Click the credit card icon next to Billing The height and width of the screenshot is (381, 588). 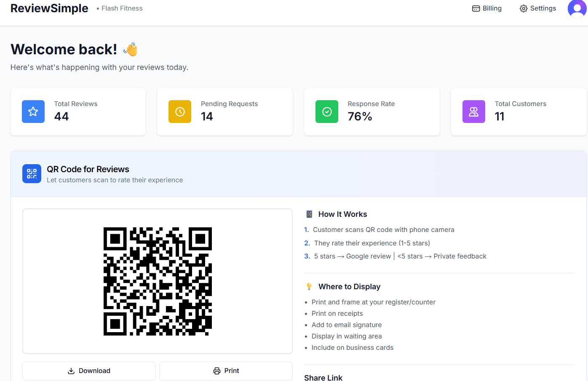476,8
